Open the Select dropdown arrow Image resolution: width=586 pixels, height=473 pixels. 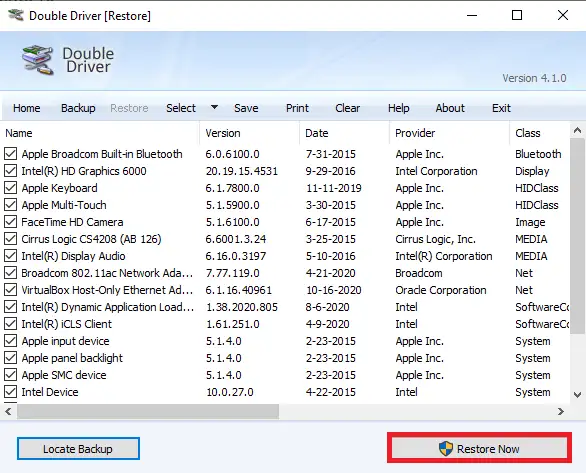click(x=214, y=107)
